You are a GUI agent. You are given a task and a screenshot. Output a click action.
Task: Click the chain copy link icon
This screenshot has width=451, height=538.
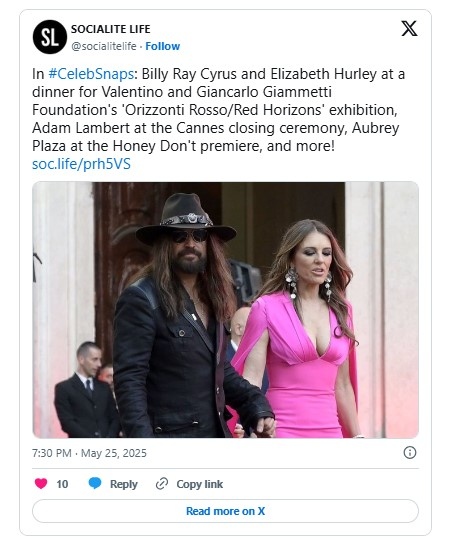pos(162,484)
